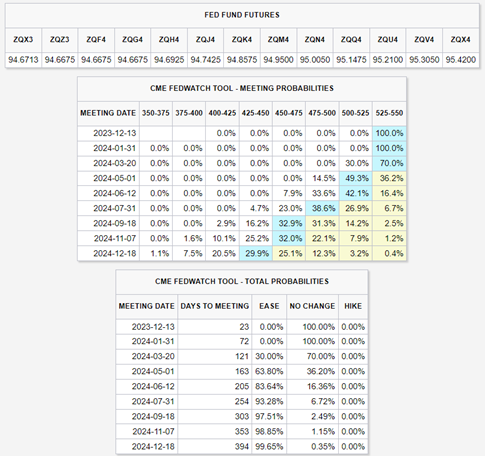This screenshot has width=485, height=456.
Task: Click the highlighted 29.9% cell
Action: [256, 253]
